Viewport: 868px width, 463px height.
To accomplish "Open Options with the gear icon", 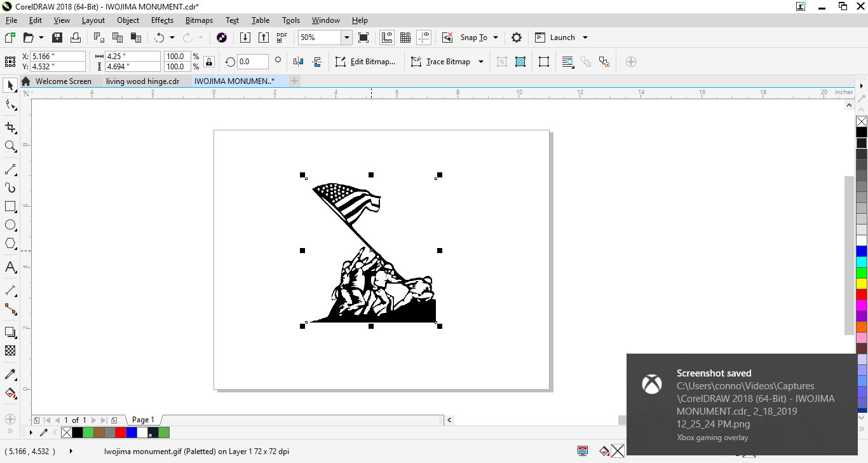I will click(517, 38).
